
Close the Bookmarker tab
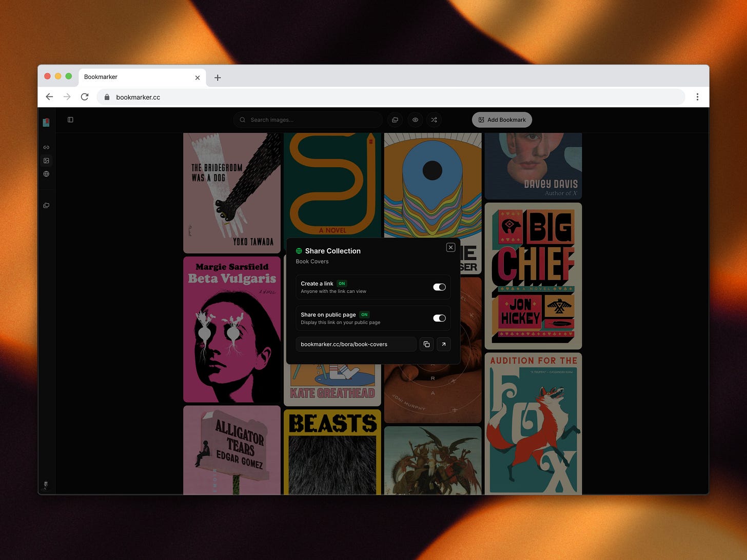198,77
